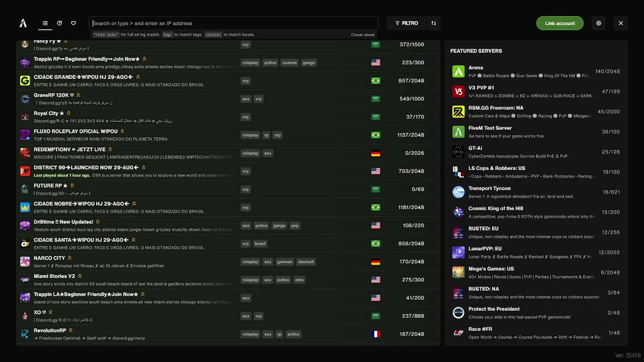Click the GraveRP 120K server icon
644x362 pixels.
[25, 99]
